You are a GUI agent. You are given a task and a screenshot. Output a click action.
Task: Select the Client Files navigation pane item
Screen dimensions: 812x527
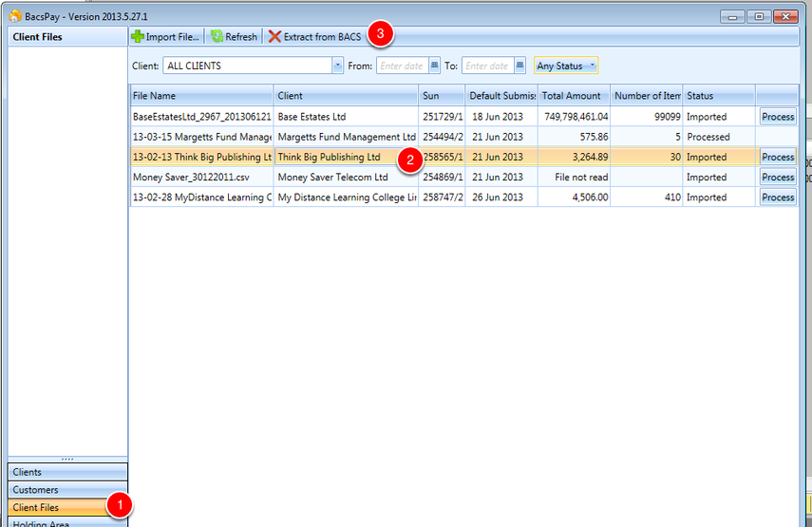(x=67, y=507)
